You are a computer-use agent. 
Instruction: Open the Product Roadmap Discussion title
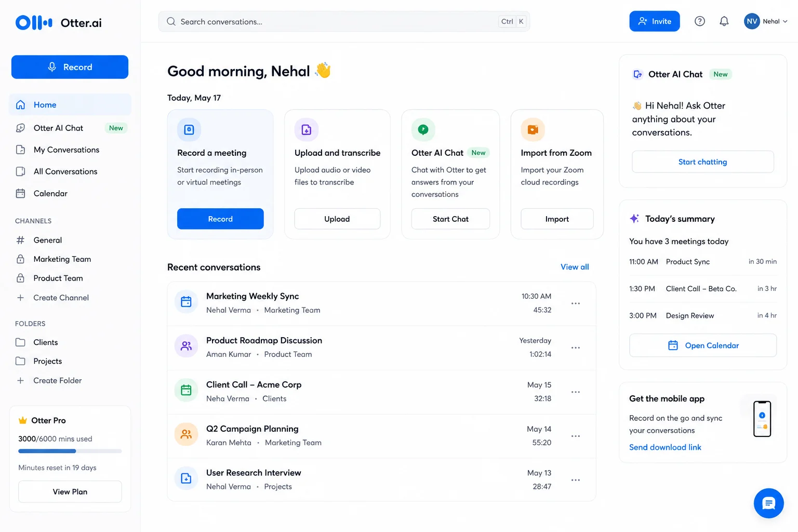[264, 340]
